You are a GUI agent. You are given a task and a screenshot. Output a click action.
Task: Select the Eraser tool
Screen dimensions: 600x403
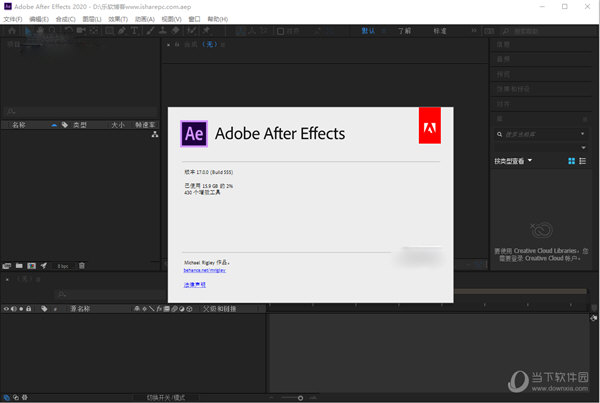tap(176, 31)
